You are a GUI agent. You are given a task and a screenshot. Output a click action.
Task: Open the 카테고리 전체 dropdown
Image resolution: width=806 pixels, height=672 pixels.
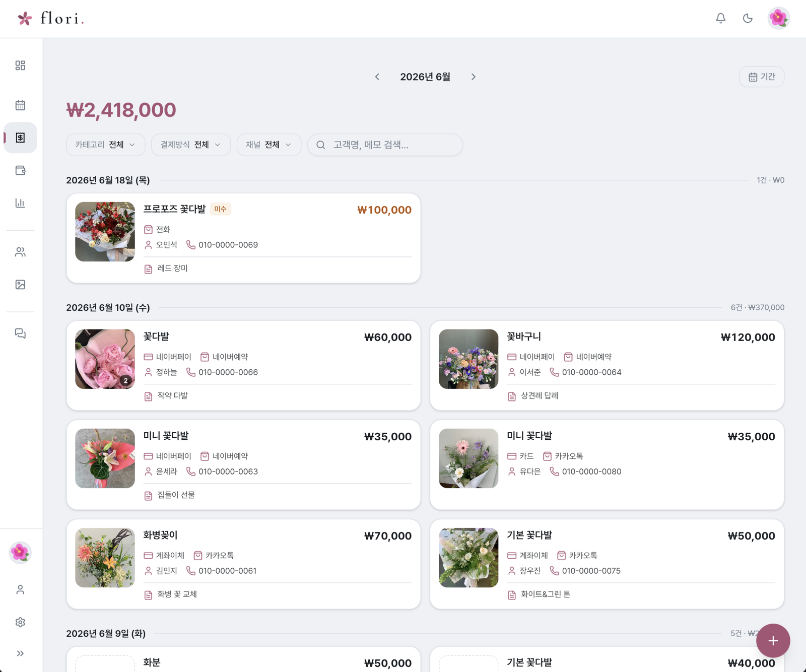click(x=106, y=145)
